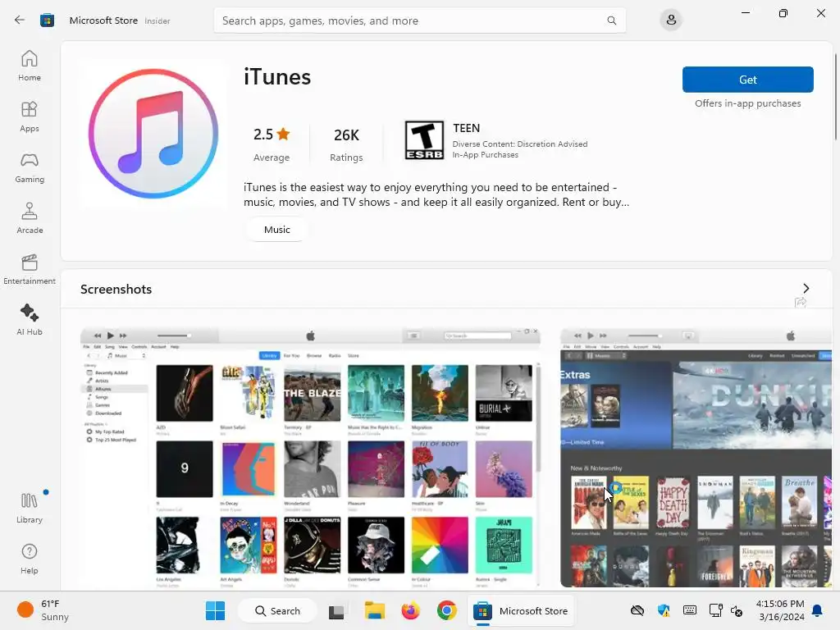Open the notification bell icon

point(818,610)
